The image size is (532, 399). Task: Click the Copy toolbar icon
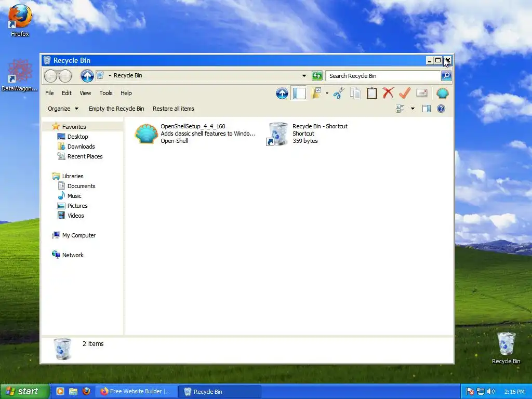point(355,93)
